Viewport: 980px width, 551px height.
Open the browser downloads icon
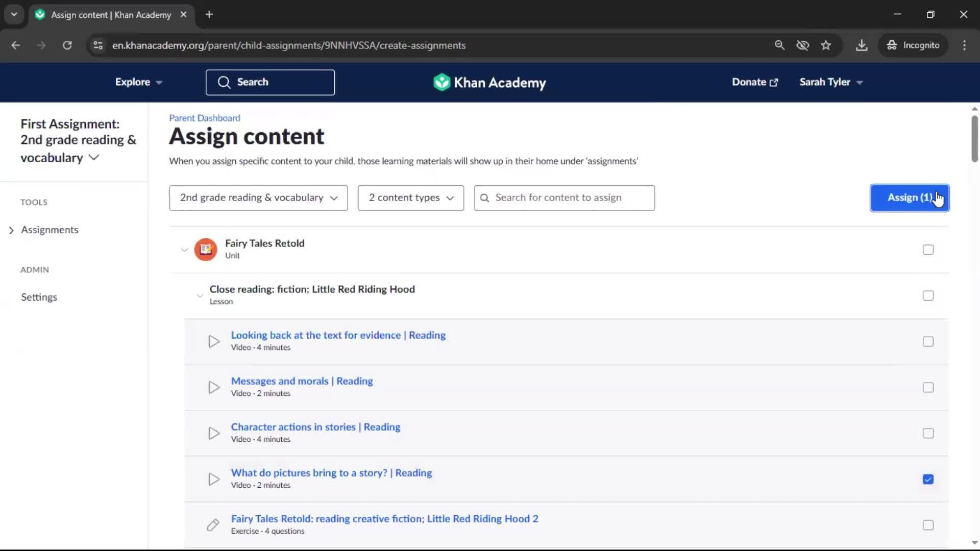[x=862, y=45]
